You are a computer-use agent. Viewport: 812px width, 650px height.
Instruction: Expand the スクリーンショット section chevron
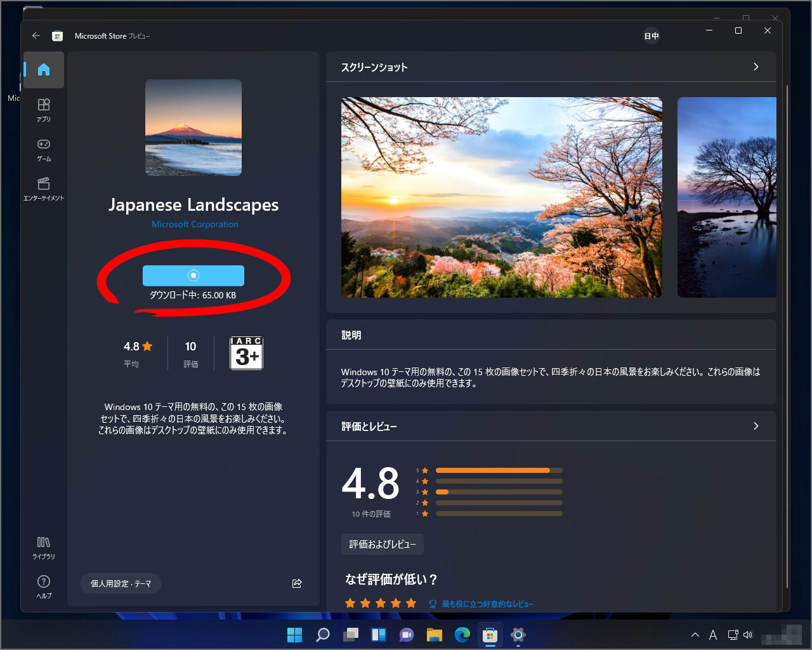(x=756, y=67)
